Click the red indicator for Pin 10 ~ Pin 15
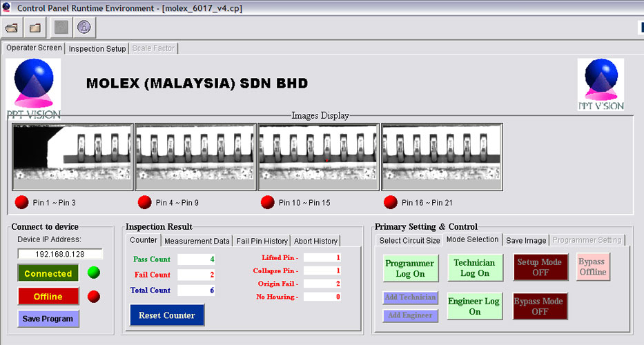The image size is (644, 345). pos(267,202)
